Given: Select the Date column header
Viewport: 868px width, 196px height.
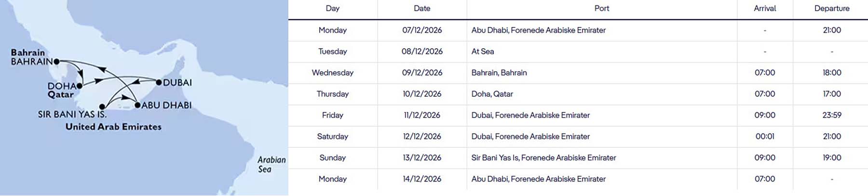Looking at the screenshot, I should tap(422, 8).
